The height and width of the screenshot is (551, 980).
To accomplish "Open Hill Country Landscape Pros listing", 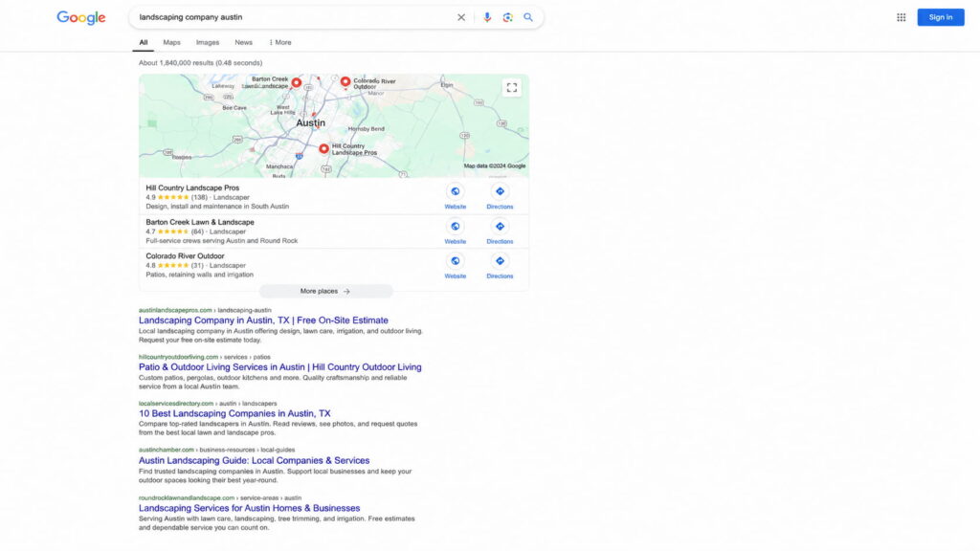I will click(192, 187).
